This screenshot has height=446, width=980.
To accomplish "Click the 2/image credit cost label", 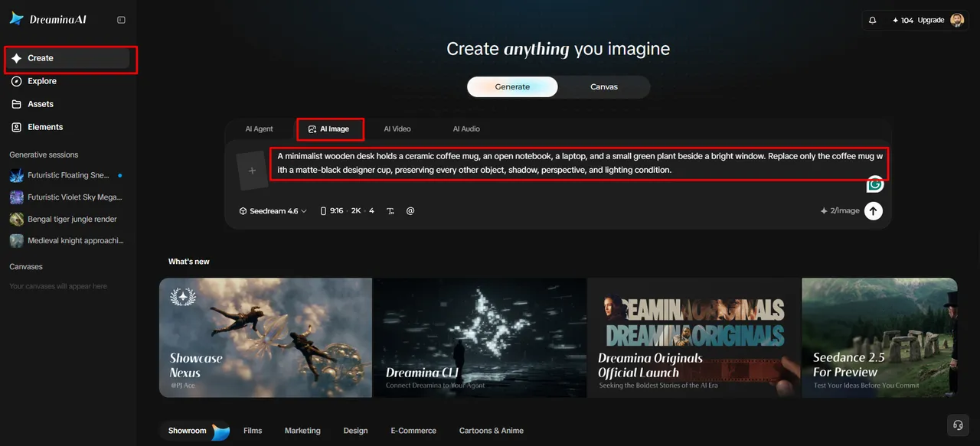I will (840, 211).
